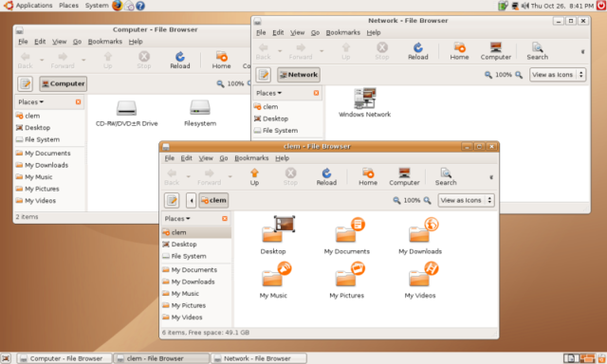This screenshot has height=364, width=607.
Task: Close the side pane in Computer window
Action: [x=78, y=101]
